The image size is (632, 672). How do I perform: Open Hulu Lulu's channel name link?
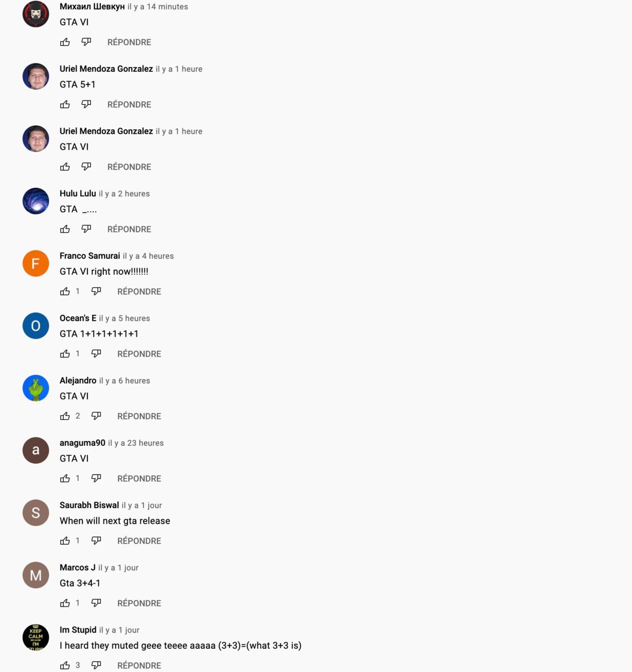pos(77,194)
